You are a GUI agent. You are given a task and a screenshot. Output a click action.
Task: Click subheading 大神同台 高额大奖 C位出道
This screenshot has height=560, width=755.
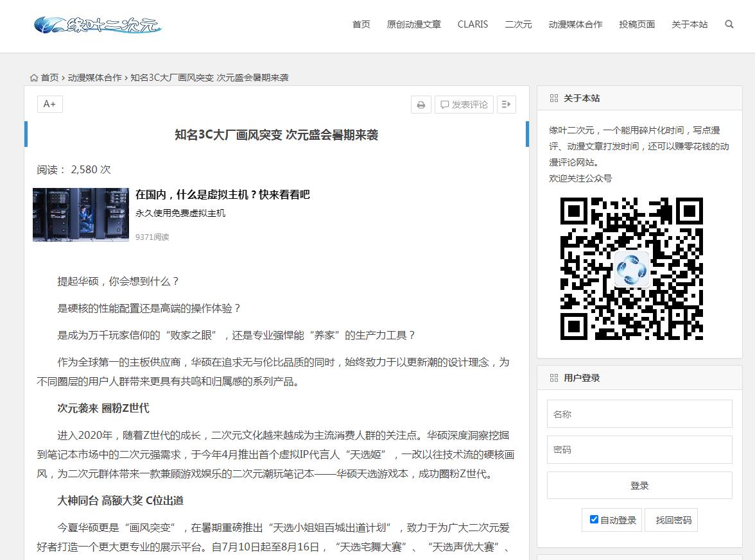121,501
